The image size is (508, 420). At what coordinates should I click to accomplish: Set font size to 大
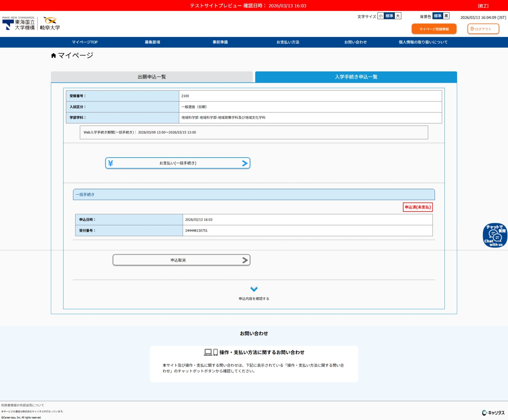[x=398, y=16]
